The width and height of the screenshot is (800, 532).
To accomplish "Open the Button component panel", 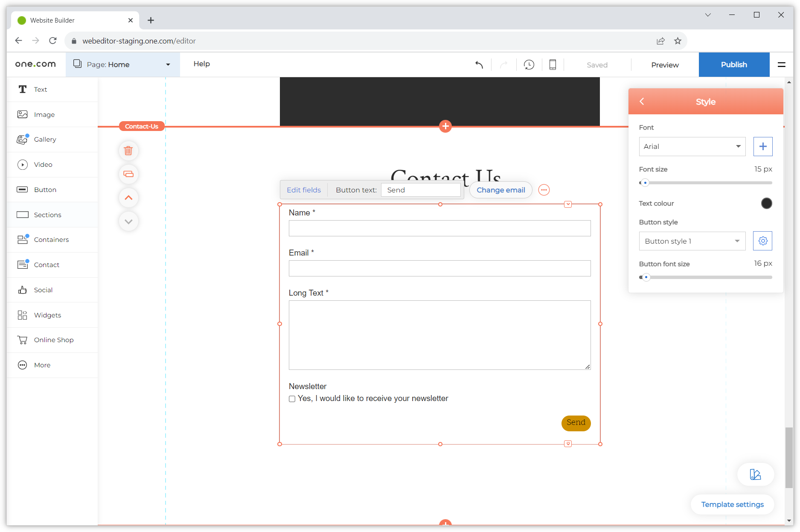I will [x=52, y=189].
